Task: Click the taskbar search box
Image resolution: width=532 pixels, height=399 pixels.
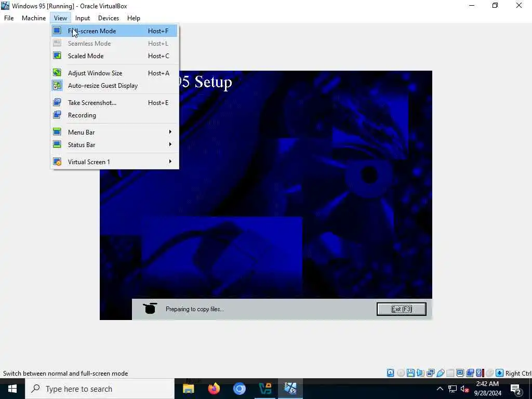Action: tap(100, 389)
